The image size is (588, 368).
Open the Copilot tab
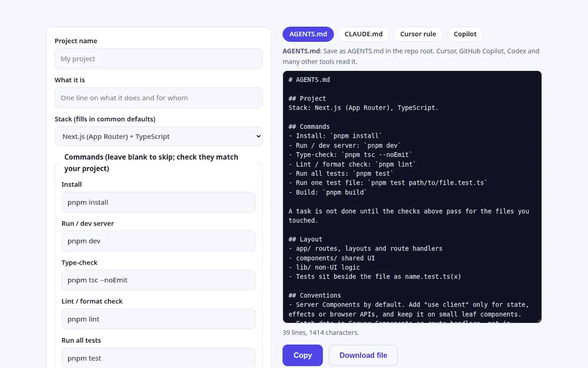(x=465, y=34)
